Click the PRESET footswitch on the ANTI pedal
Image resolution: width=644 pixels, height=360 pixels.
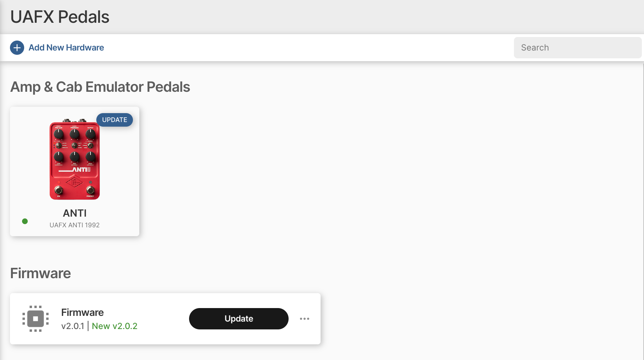tap(90, 190)
